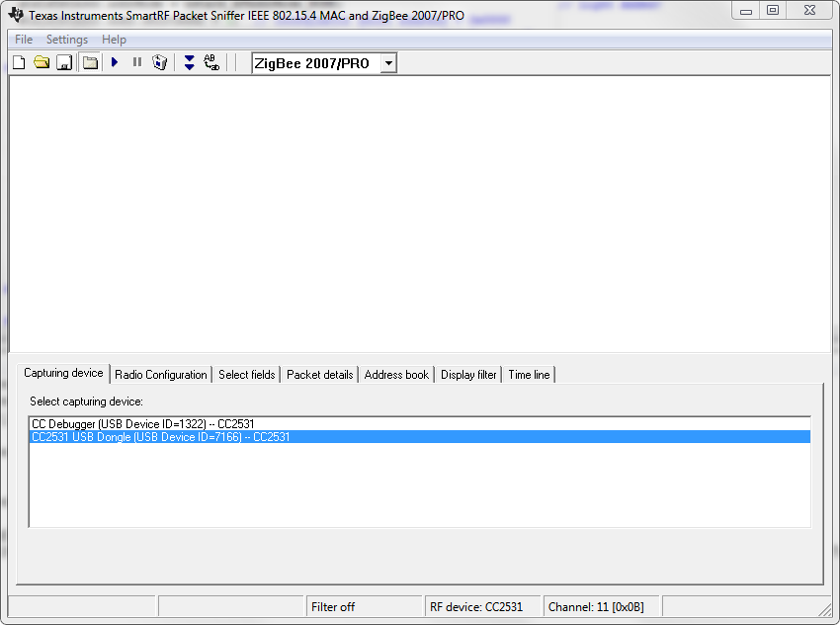840x625 pixels.
Task: Minimize the Packet Sniffer window
Action: [746, 11]
